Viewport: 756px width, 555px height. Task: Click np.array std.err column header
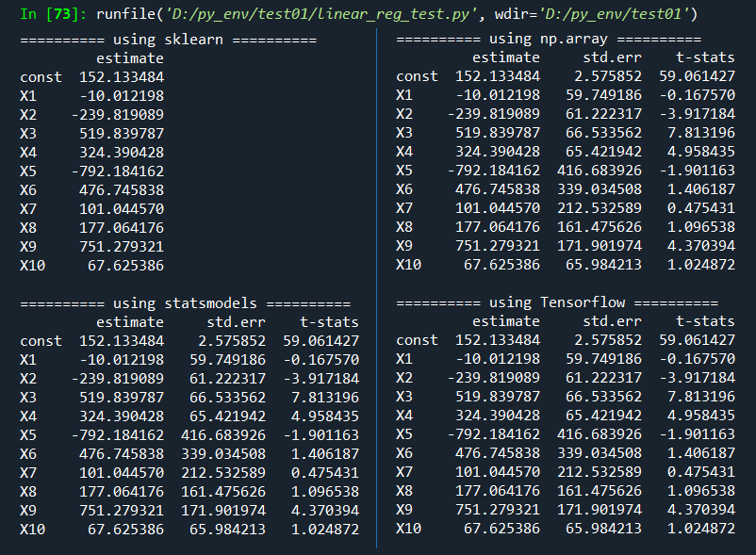click(x=613, y=57)
